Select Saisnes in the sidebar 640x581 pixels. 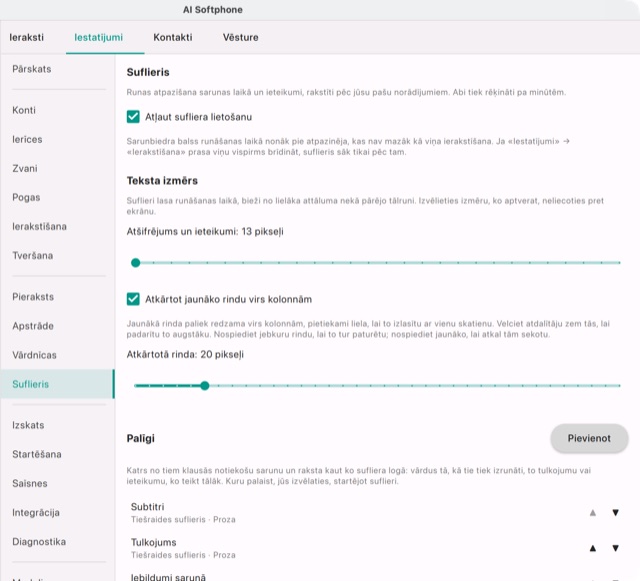58,483
